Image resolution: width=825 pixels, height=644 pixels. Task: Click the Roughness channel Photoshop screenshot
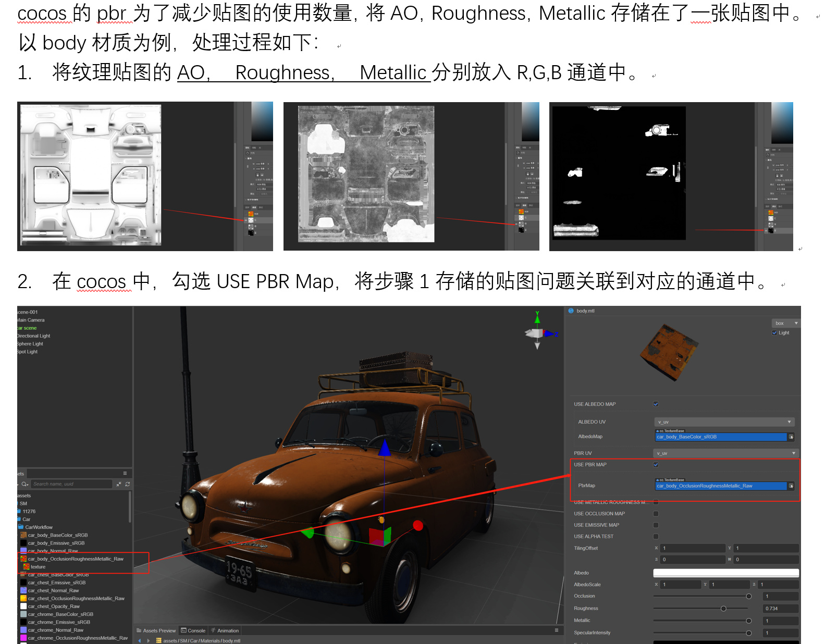411,176
